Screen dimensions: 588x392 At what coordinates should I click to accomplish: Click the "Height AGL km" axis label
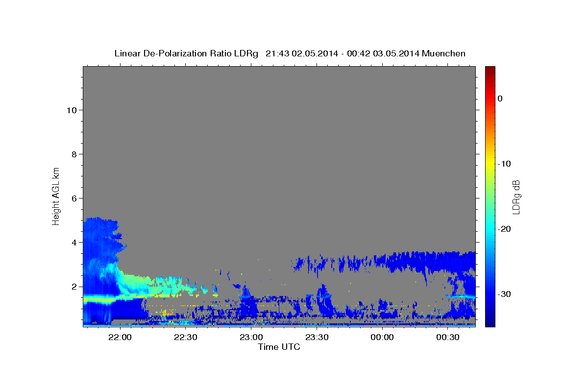56,196
